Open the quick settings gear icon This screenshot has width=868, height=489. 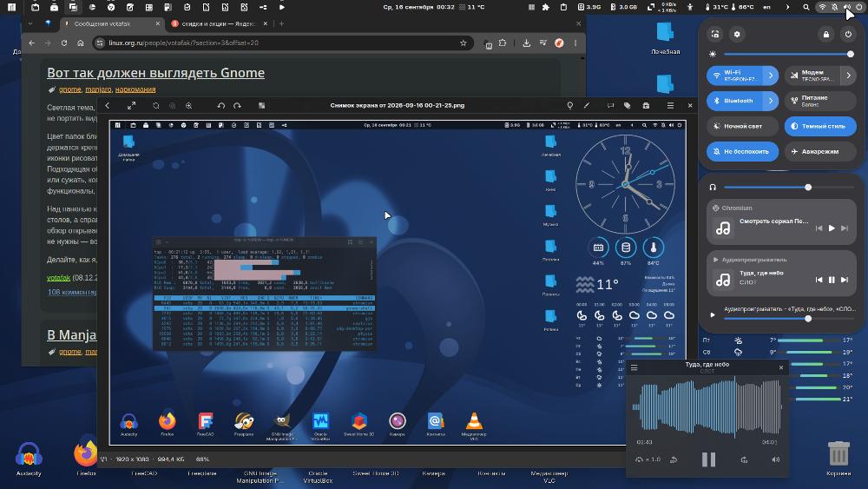coord(737,35)
